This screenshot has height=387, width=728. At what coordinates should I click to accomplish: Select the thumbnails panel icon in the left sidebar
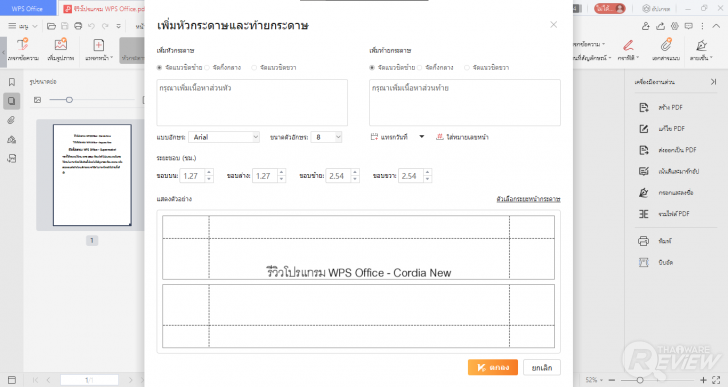pyautogui.click(x=12, y=101)
